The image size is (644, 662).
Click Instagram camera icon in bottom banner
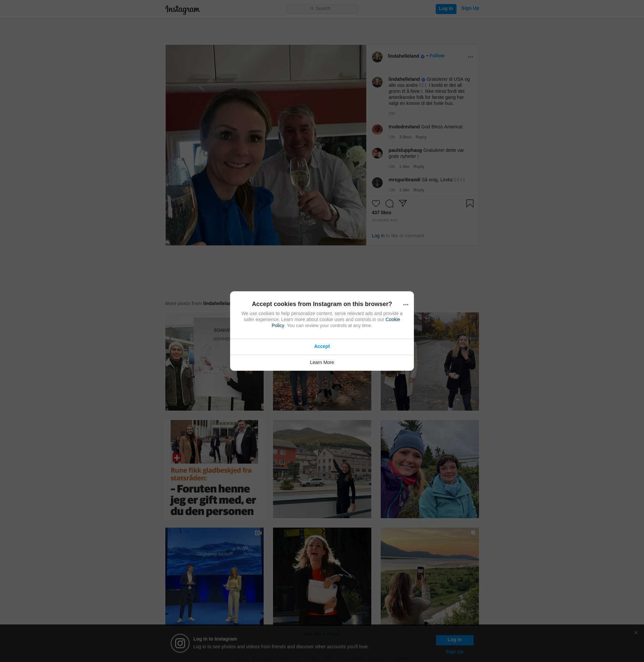click(x=180, y=643)
